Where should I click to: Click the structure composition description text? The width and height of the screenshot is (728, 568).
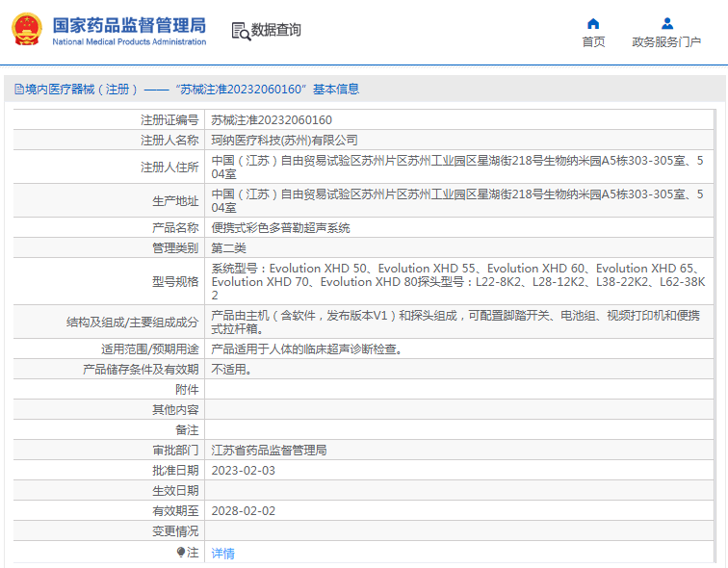(455, 323)
